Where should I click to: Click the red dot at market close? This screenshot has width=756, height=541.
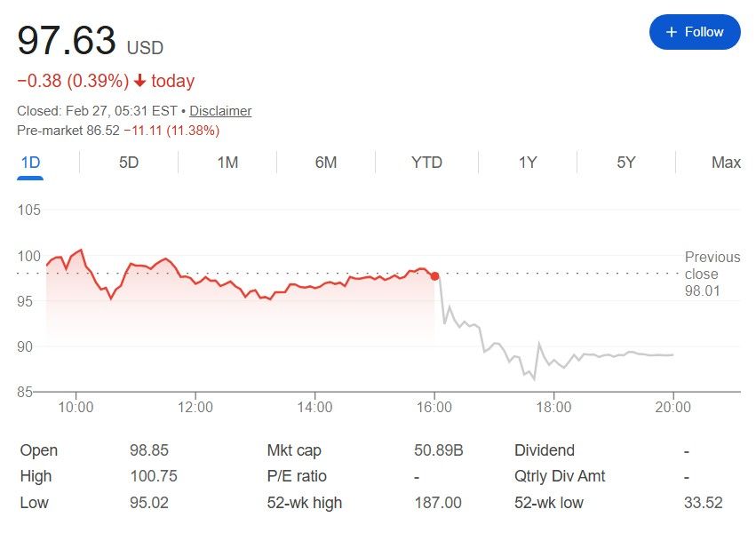[x=434, y=276]
